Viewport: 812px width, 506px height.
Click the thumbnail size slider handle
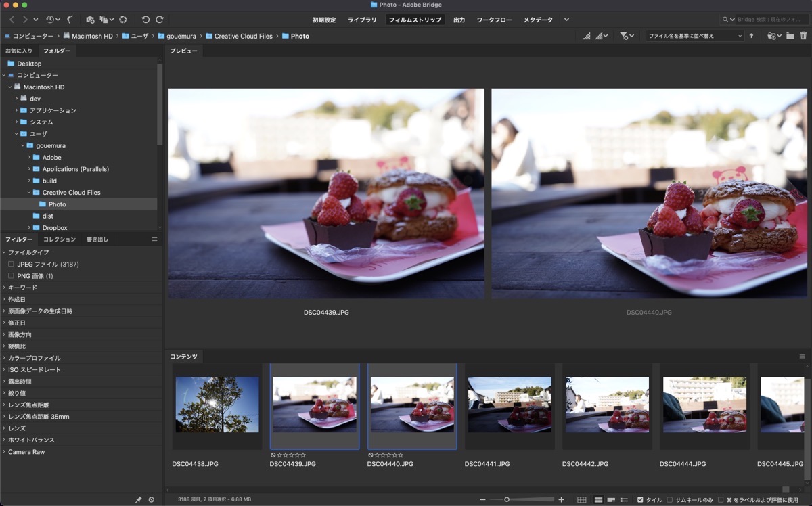pos(506,499)
